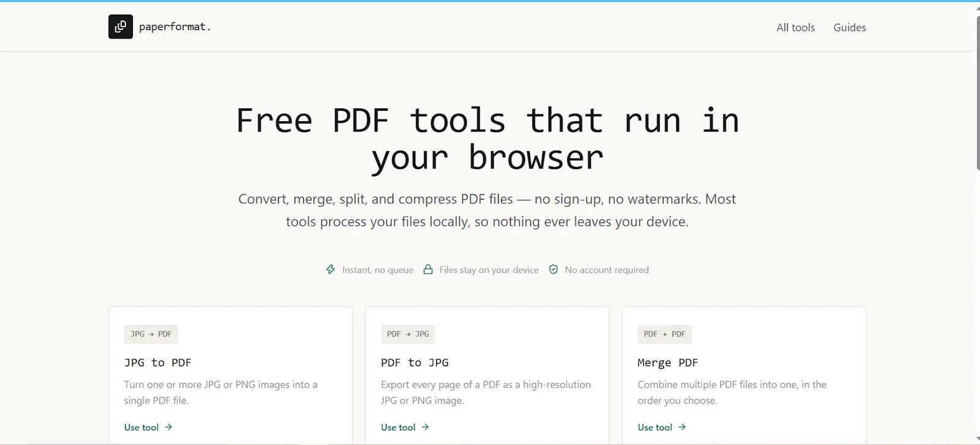Click the 'Free PDF tools that run in' headline
This screenshot has height=445, width=980.
(488, 120)
